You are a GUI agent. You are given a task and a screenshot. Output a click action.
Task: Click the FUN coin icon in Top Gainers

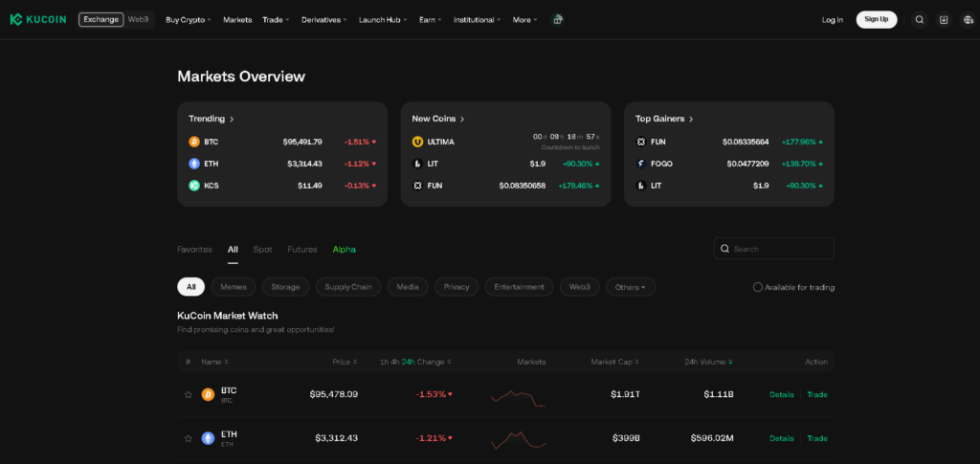pos(640,142)
